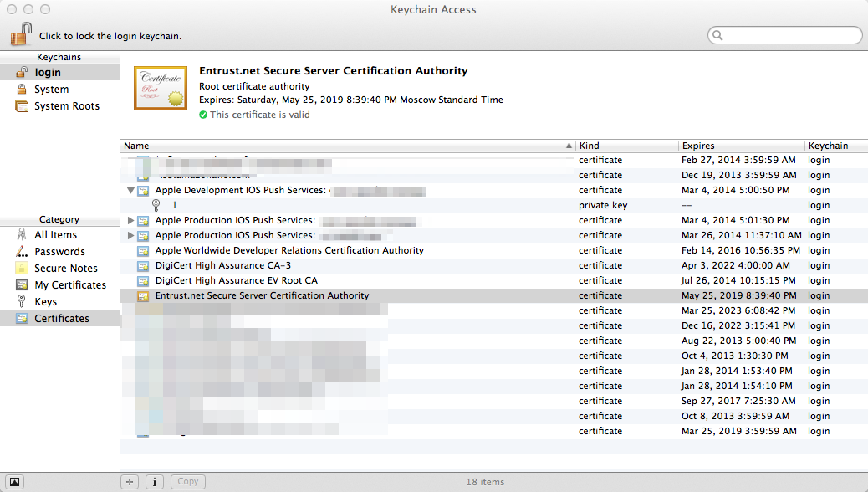Click the search magnifier icon

point(718,35)
